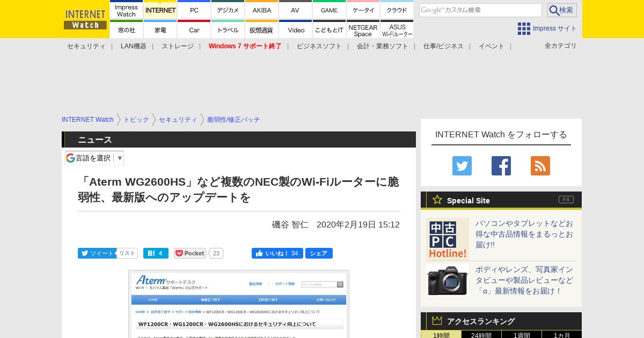Screen dimensions: 644x338
Task: Open the Windows 7 サポート終了 link
Action: [245, 46]
